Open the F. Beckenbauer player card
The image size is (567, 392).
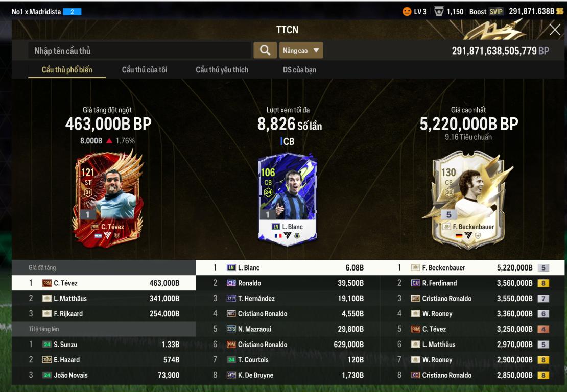click(468, 202)
